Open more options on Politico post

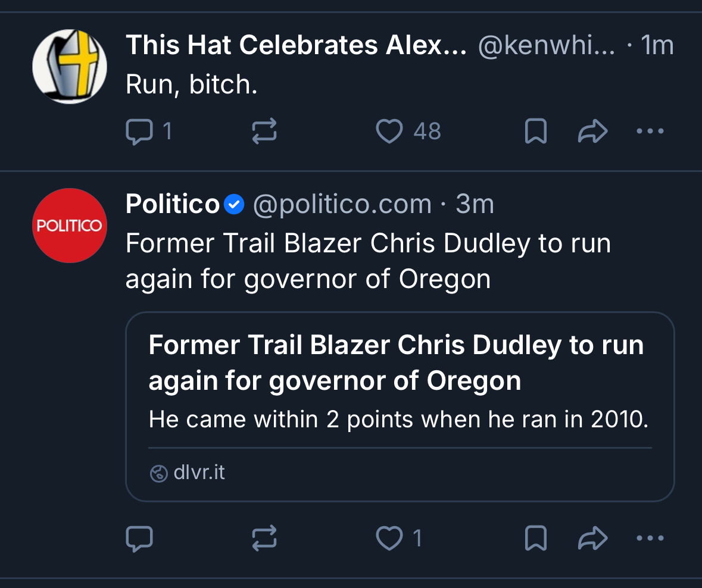650,539
